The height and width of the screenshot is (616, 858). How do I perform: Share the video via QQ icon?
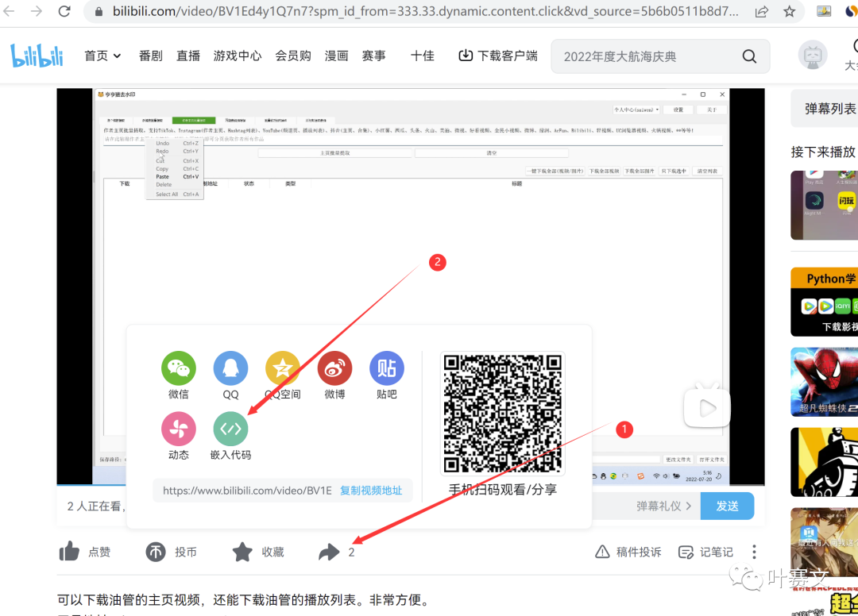tap(230, 368)
